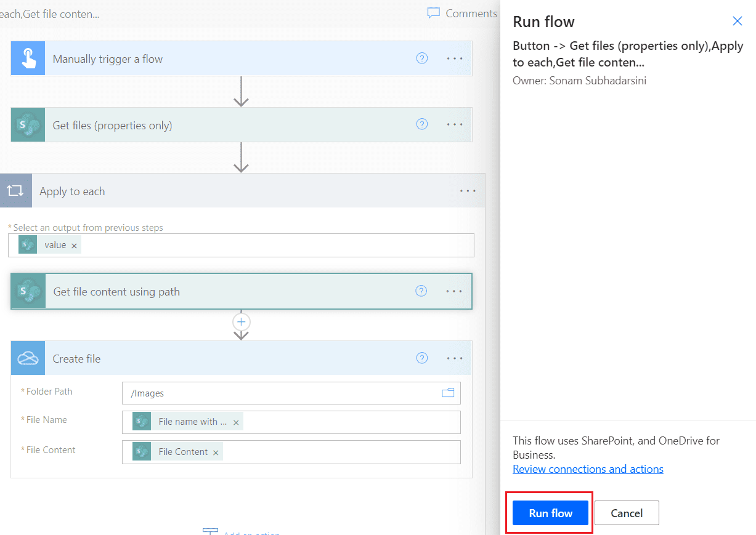The image size is (756, 535).
Task: Select the Apply to each loop icon
Action: [x=15, y=190]
